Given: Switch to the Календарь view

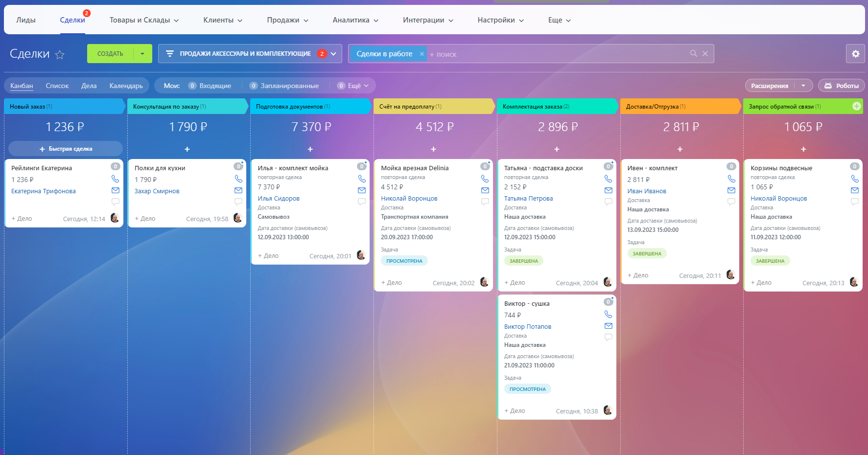Looking at the screenshot, I should click(x=126, y=86).
